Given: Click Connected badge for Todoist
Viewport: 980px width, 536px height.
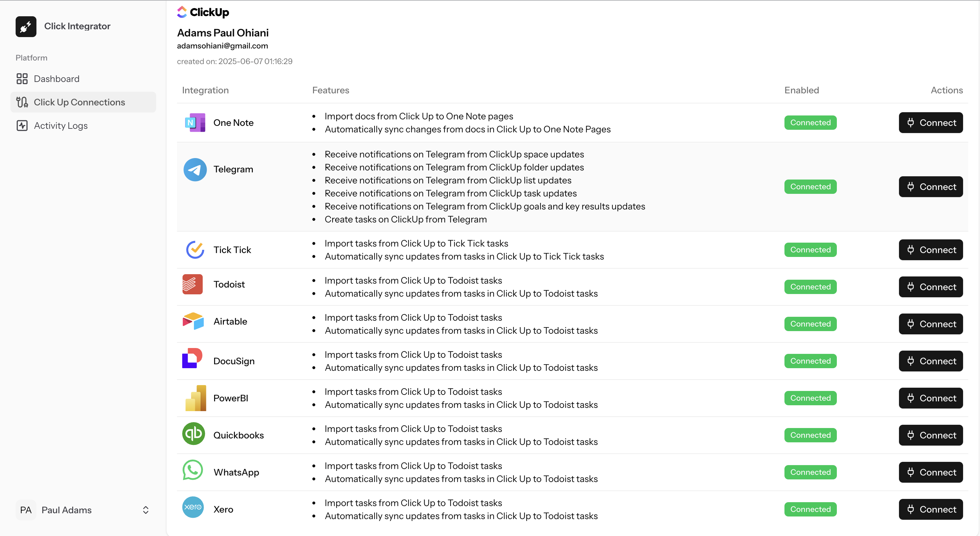Looking at the screenshot, I should click(810, 287).
